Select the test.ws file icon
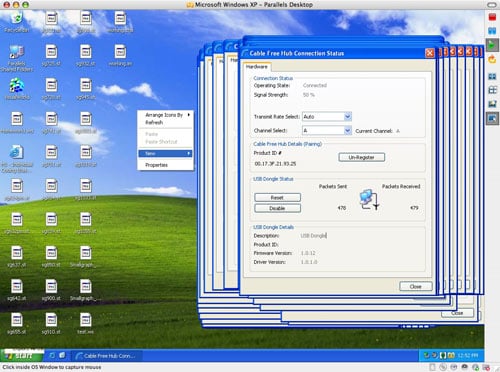 (86, 320)
